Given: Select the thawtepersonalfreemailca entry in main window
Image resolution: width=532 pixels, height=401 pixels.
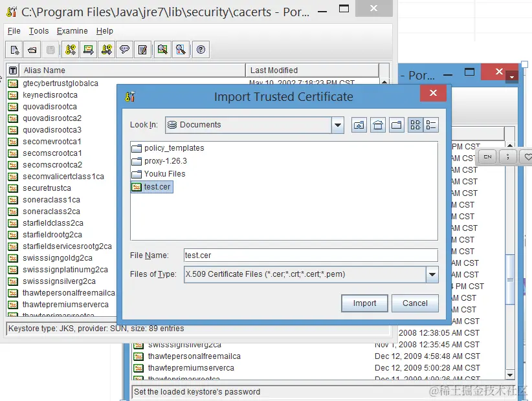Looking at the screenshot, I should (69, 293).
